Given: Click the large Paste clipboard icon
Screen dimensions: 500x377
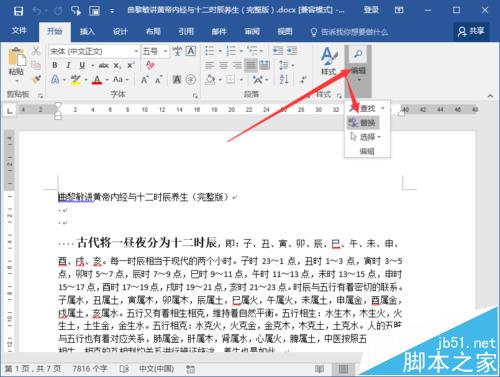Looking at the screenshot, I should [x=17, y=57].
